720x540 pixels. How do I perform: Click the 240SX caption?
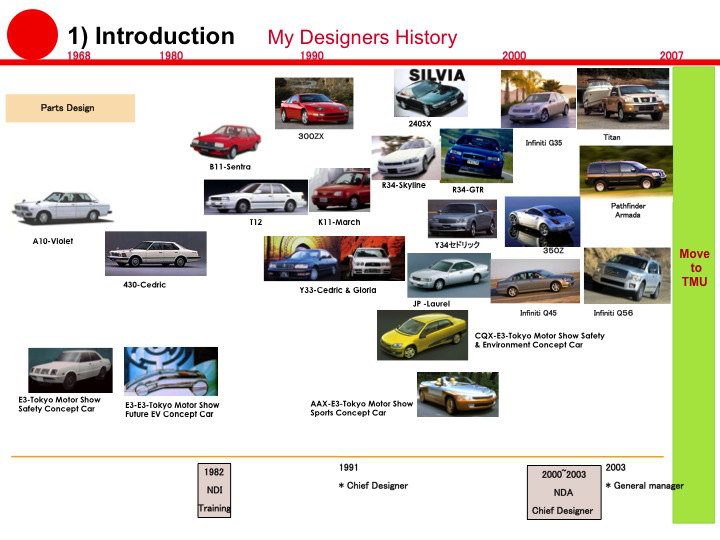click(420, 124)
